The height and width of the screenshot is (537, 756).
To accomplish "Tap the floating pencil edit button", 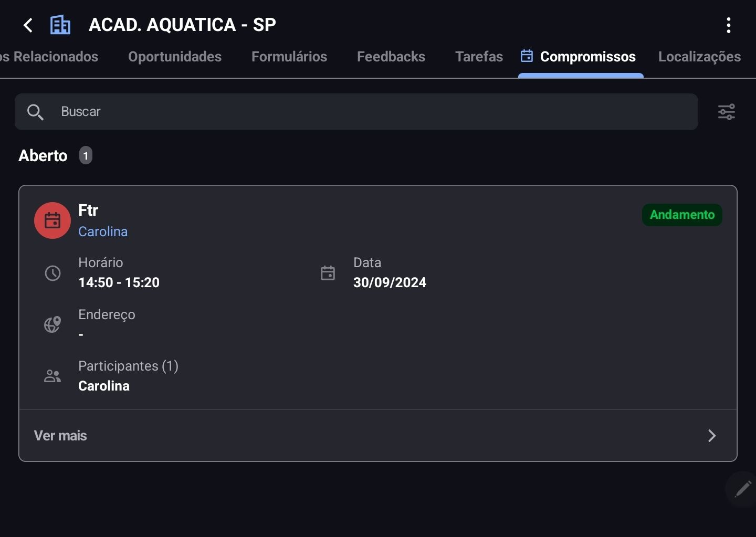I will (742, 489).
